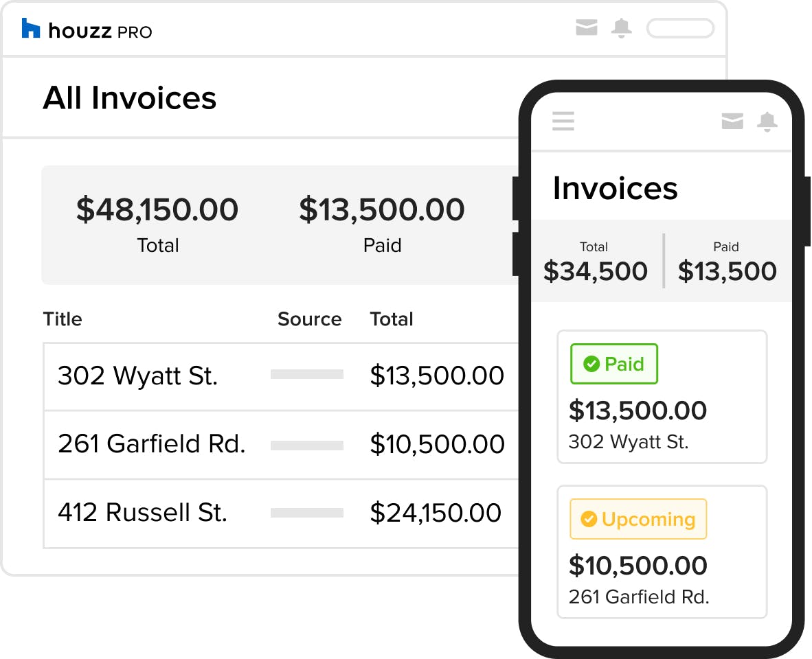Sort by the Title column header
This screenshot has height=659, width=812.
[x=63, y=319]
